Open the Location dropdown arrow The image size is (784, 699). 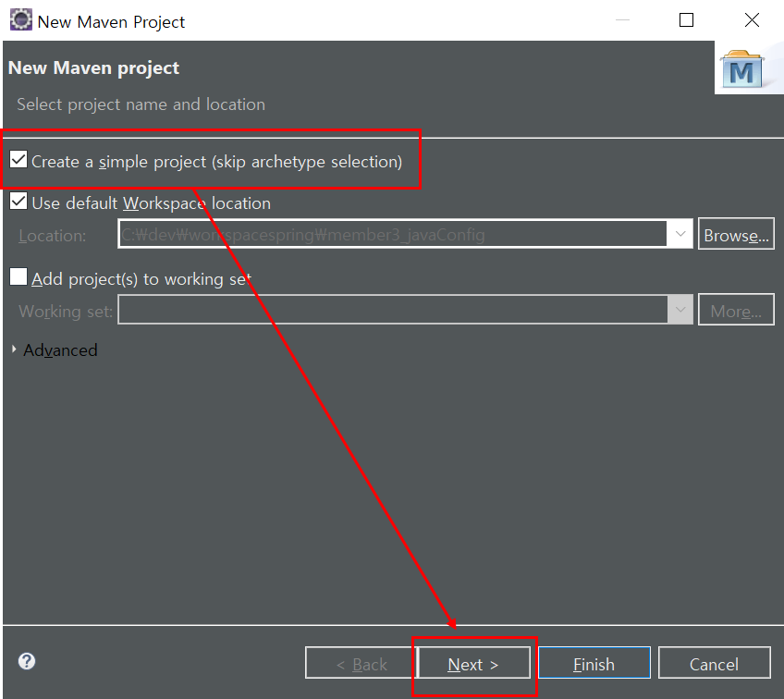[680, 234]
